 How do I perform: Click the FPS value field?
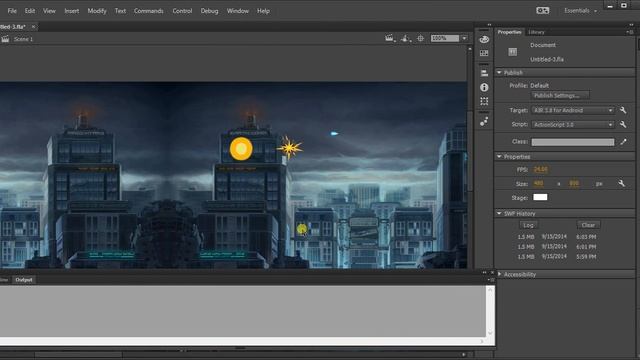pyautogui.click(x=540, y=169)
